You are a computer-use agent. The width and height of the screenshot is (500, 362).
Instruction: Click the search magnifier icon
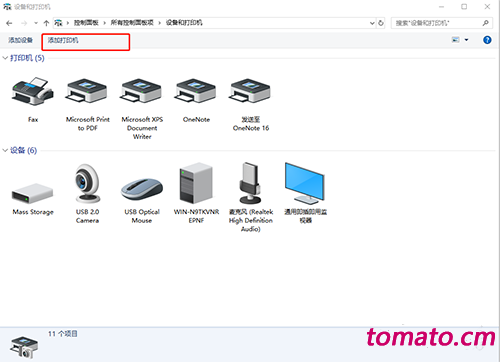click(486, 23)
